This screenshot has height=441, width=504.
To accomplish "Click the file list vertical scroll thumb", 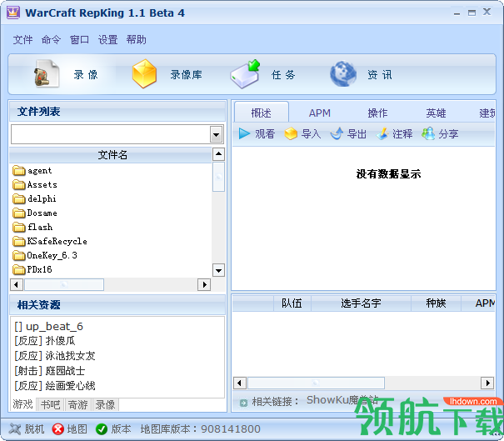I will coord(218,177).
